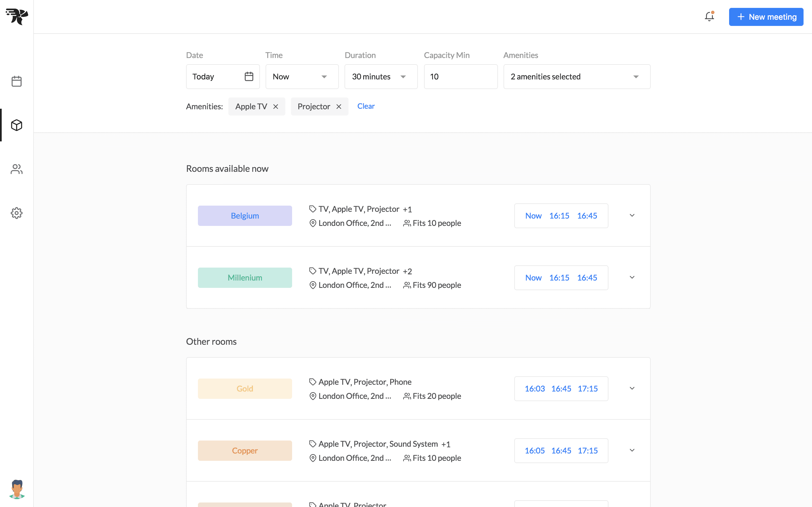The height and width of the screenshot is (507, 812).
Task: Clear all amenity filters
Action: point(366,106)
